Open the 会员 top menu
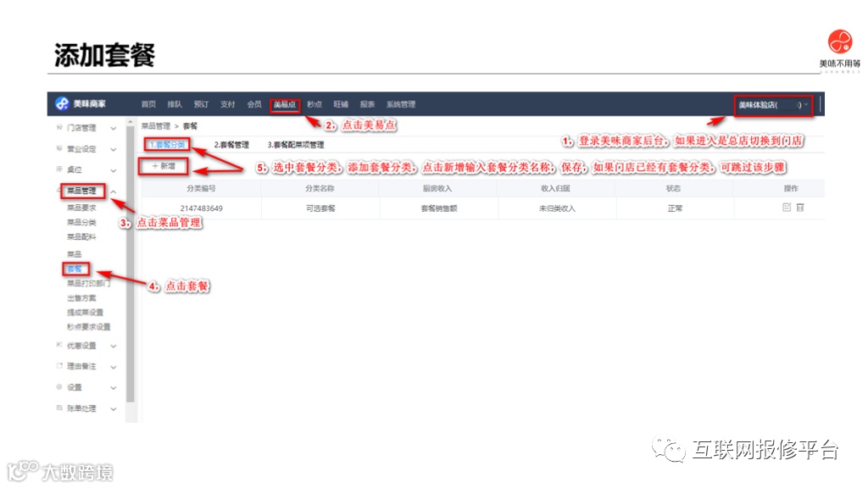The height and width of the screenshot is (488, 868). click(x=254, y=104)
